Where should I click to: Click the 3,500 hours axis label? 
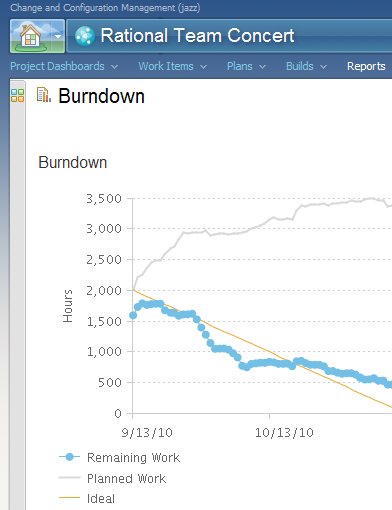point(104,199)
